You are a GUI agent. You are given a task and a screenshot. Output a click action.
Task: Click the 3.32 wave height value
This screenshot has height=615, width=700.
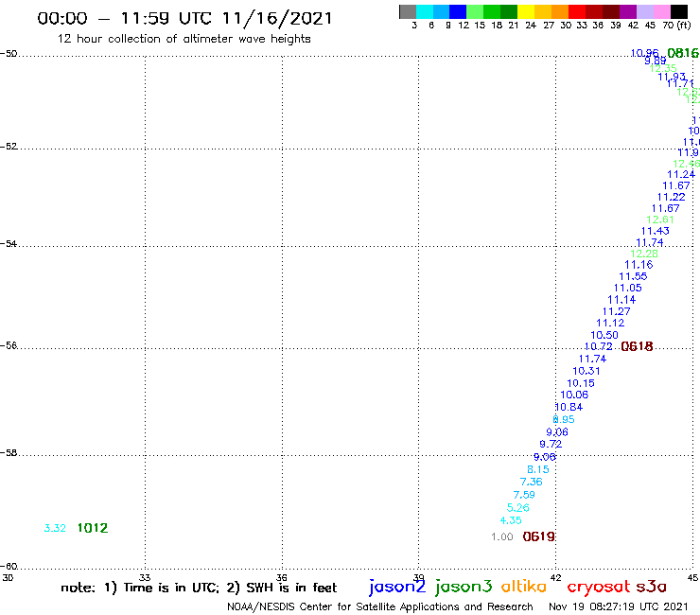coord(55,528)
